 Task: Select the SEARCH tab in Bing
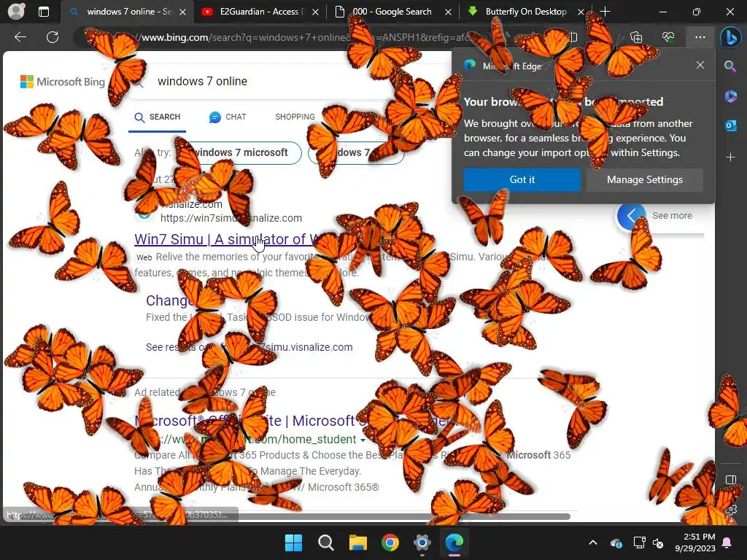point(158,117)
